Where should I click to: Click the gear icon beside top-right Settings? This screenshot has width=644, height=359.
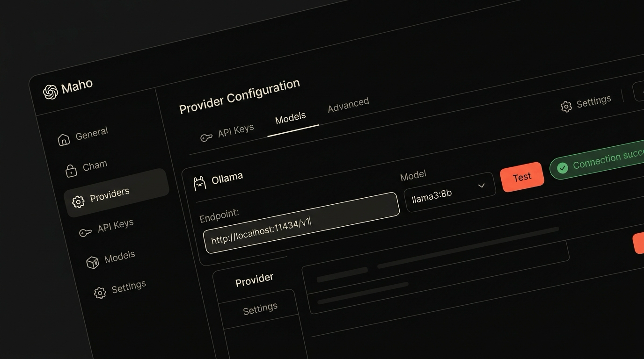[566, 107]
